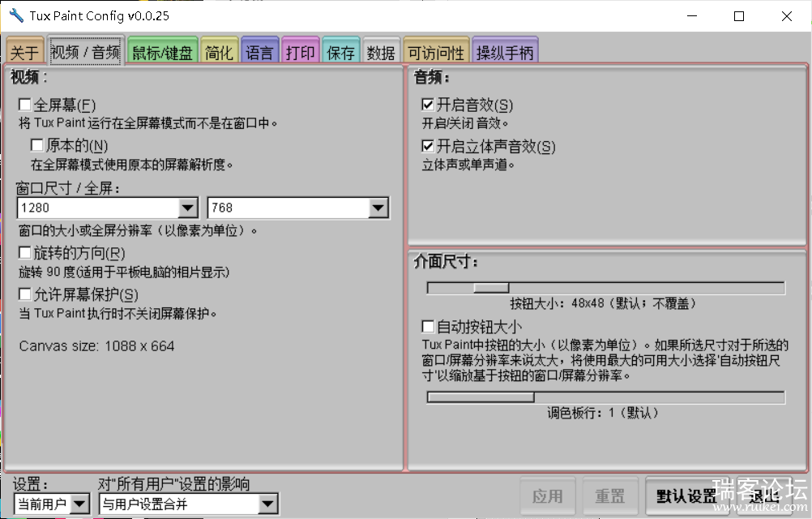Viewport: 812px width, 519px height.
Task: Switch to the 可访问性 tab
Action: [436, 51]
